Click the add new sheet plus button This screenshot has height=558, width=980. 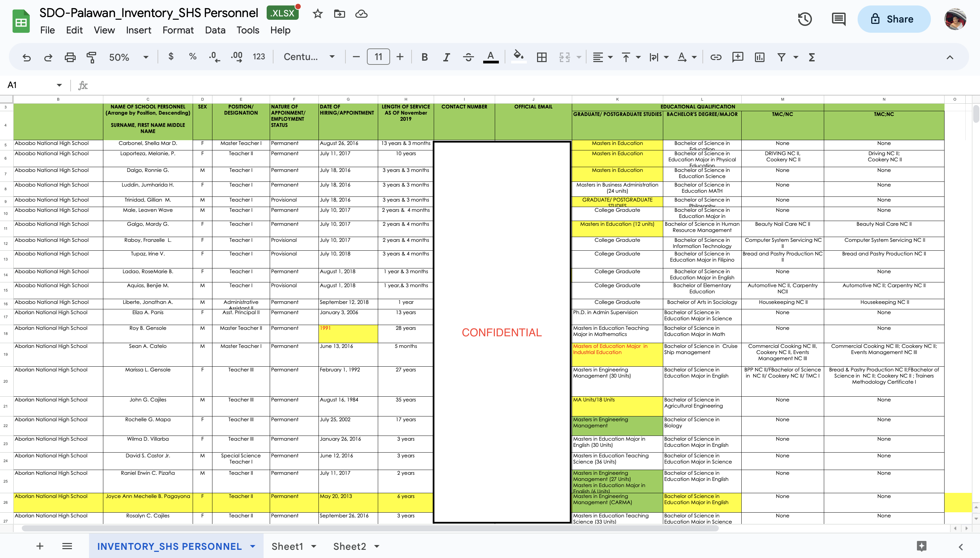[40, 546]
